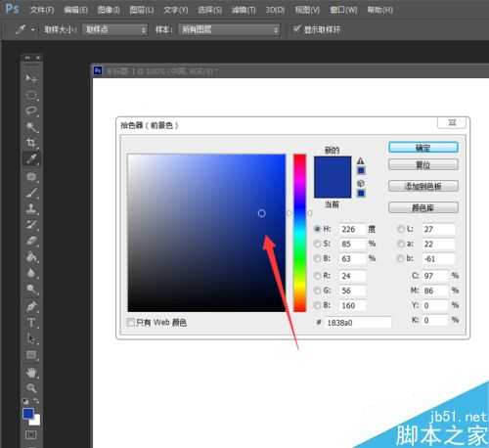Select the HSB brightness B radio button
Image resolution: width=489 pixels, height=448 pixels.
pyautogui.click(x=317, y=258)
